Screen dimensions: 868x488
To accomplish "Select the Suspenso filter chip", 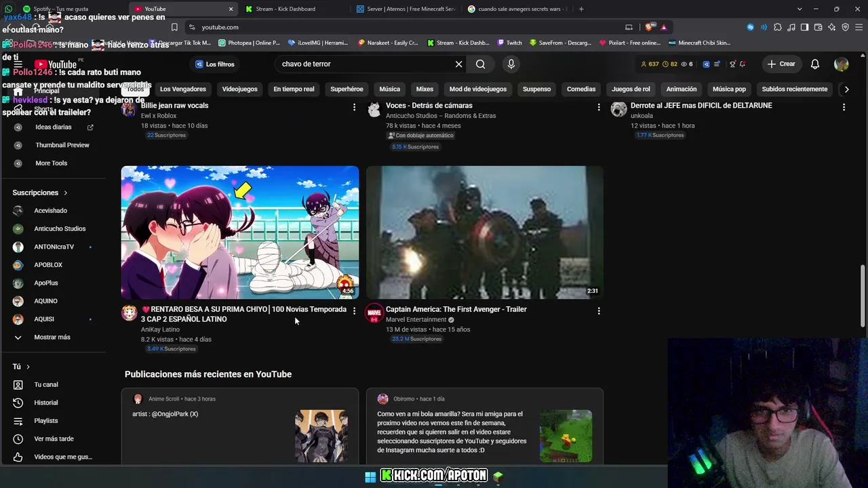I will tap(536, 89).
